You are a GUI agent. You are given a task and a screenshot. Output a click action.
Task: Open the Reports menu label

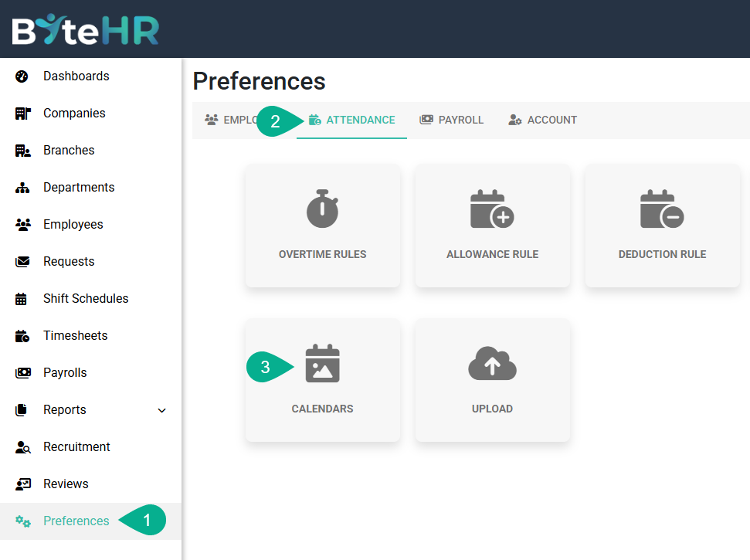[65, 410]
